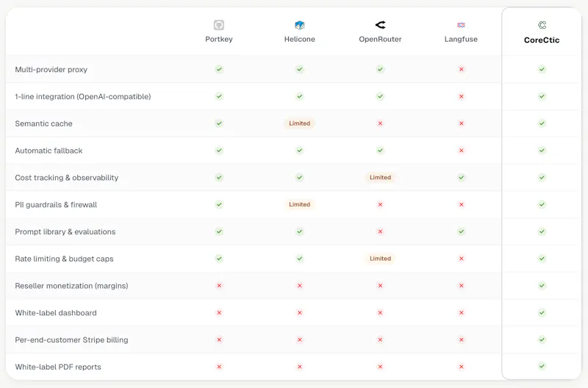Click the 'Rate limiting & budget caps' row label

point(64,259)
